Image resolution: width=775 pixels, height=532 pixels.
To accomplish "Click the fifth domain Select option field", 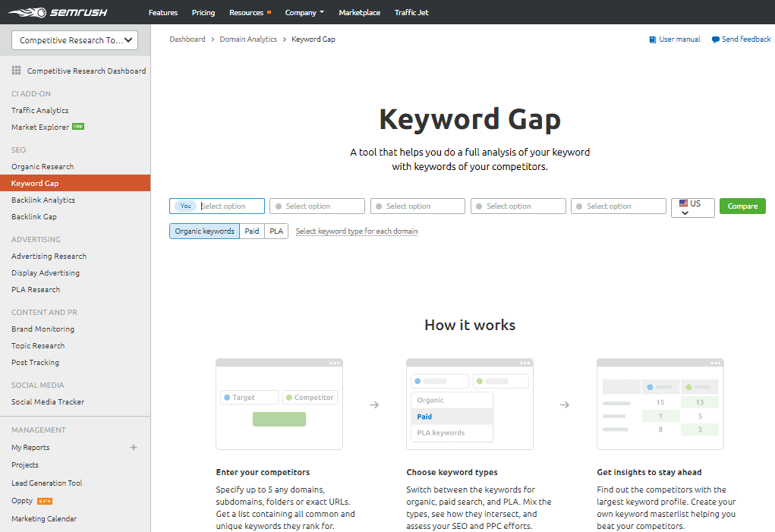I will click(619, 206).
